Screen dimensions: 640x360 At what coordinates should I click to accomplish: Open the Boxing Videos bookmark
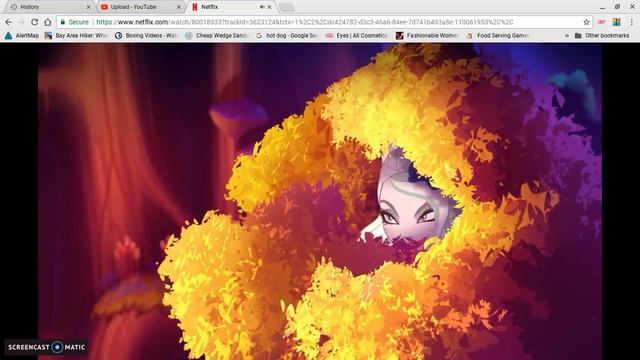tap(146, 36)
